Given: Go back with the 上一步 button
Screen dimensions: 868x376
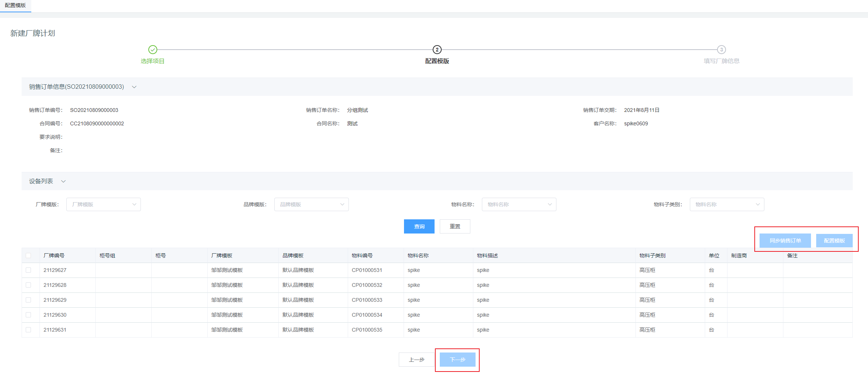Looking at the screenshot, I should pos(416,360).
